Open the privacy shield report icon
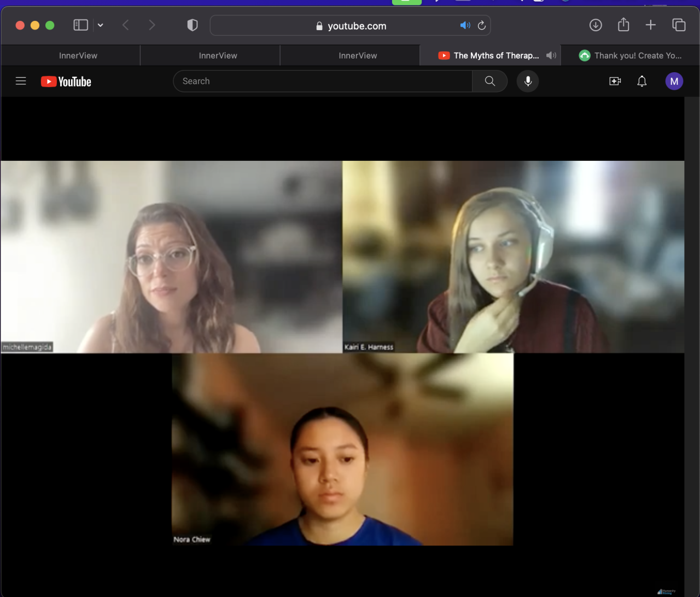The width and height of the screenshot is (700, 597). (x=192, y=25)
